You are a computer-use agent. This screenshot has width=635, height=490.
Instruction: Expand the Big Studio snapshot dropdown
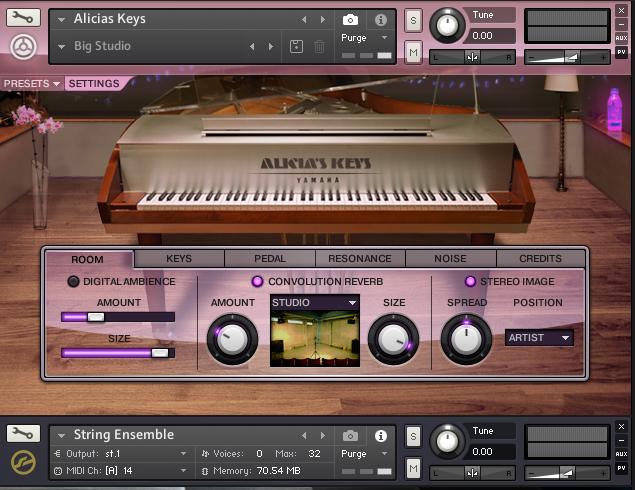(61, 47)
